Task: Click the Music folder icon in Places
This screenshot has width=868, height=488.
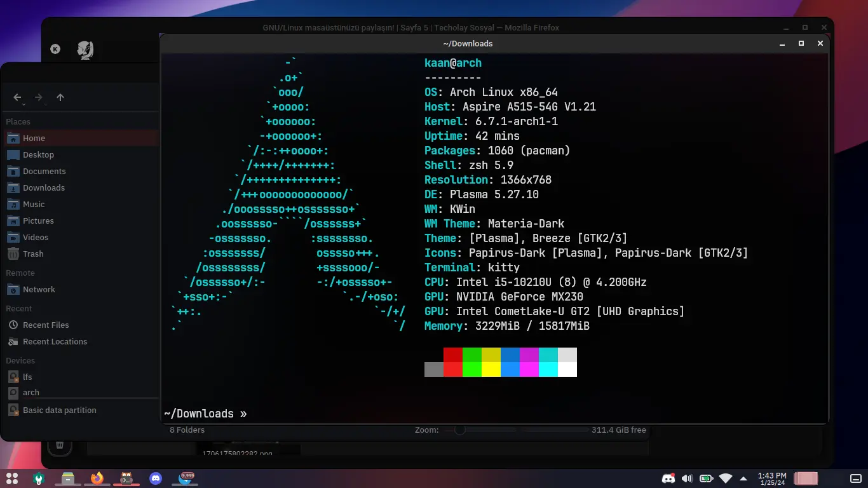Action: pyautogui.click(x=13, y=204)
